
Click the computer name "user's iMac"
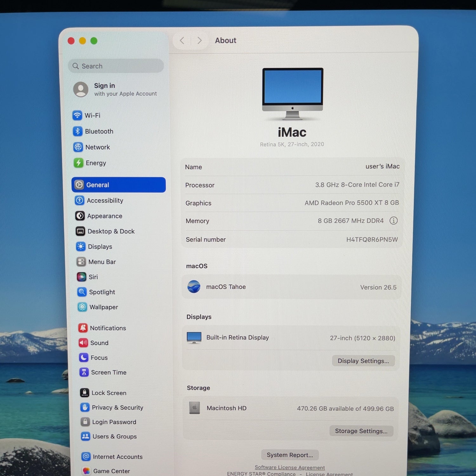[382, 166]
